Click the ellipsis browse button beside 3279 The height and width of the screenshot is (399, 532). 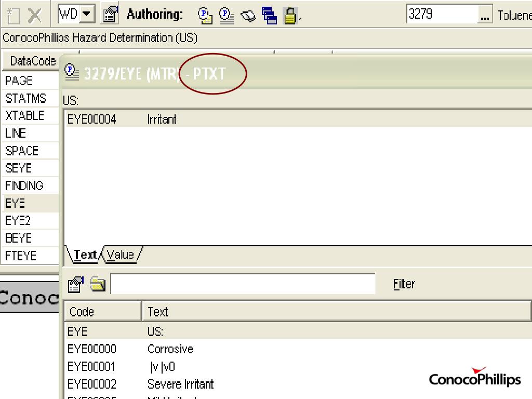coord(485,14)
